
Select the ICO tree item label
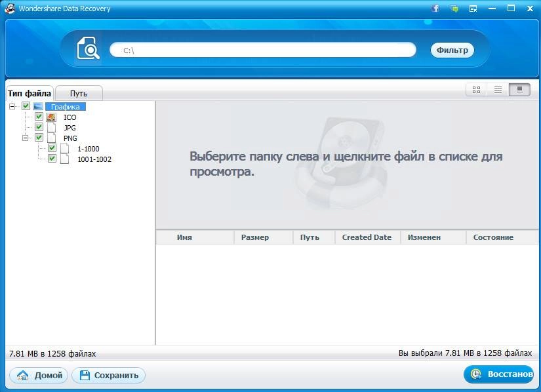(x=70, y=117)
